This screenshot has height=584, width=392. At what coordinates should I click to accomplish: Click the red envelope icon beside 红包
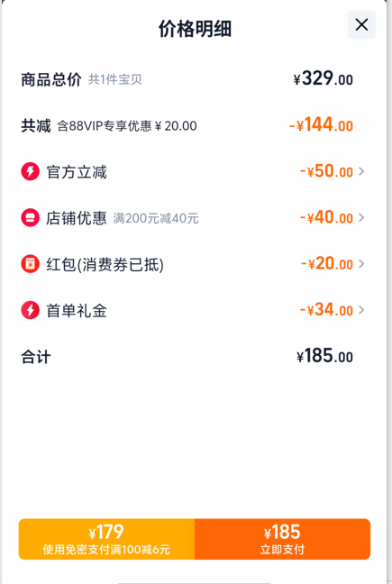30,264
